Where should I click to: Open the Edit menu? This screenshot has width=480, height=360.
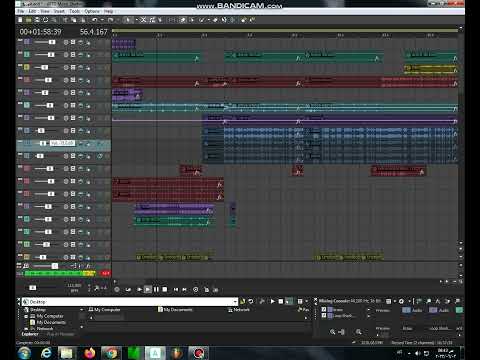[32, 11]
